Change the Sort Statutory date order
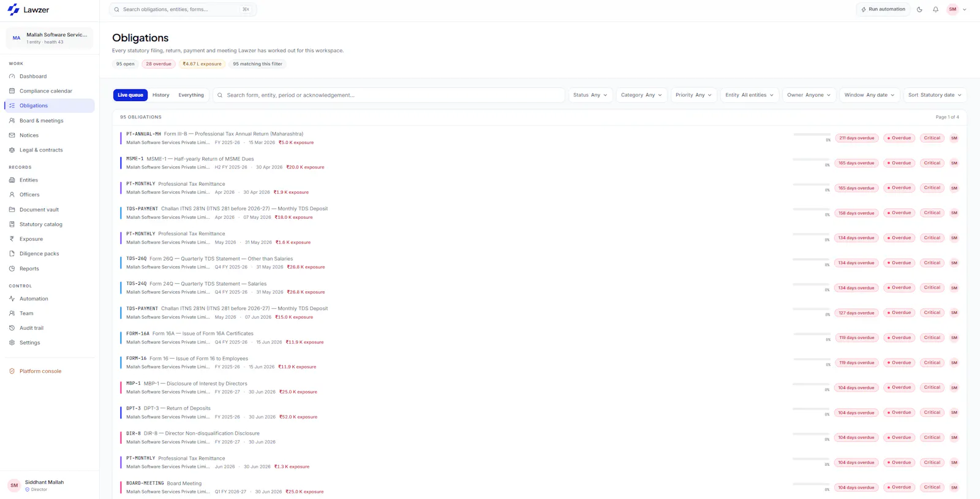This screenshot has width=980, height=499. tap(935, 95)
